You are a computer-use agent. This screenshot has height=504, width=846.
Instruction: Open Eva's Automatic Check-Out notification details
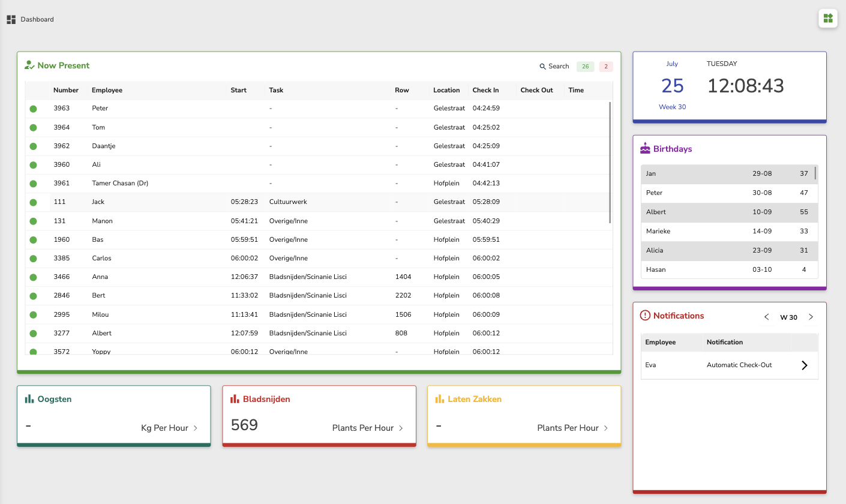pyautogui.click(x=805, y=365)
